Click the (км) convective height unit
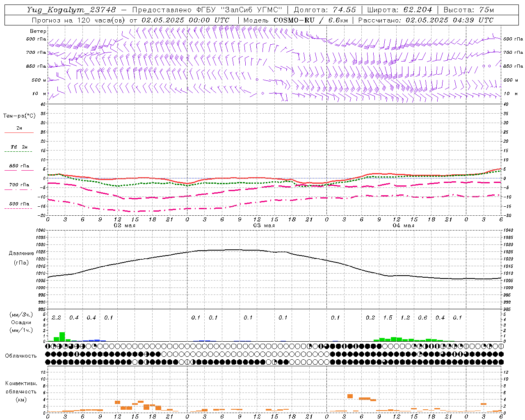 click(21, 399)
